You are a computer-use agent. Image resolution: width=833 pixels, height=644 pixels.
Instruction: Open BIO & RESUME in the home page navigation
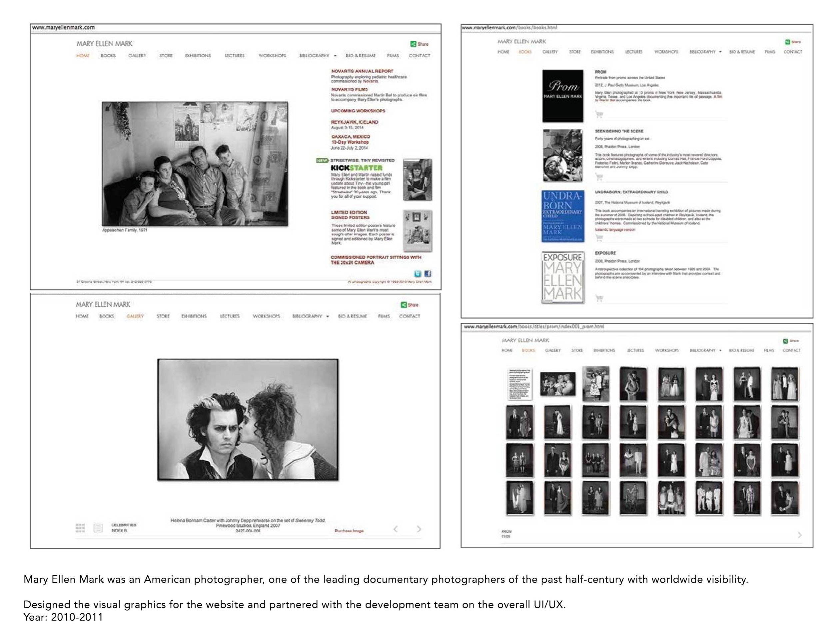click(x=361, y=56)
